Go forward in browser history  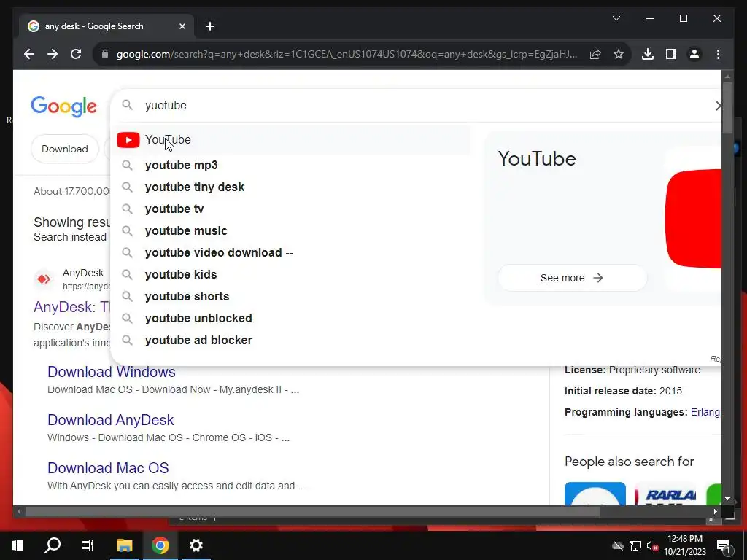tap(53, 54)
